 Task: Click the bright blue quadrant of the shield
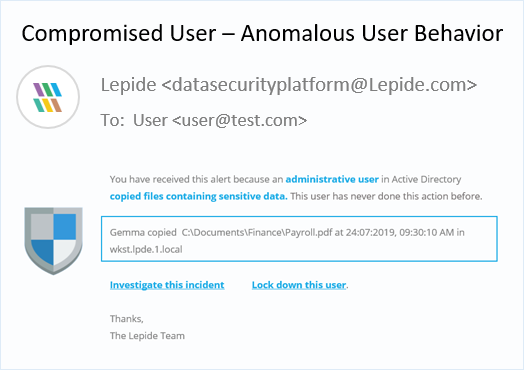[65, 227]
